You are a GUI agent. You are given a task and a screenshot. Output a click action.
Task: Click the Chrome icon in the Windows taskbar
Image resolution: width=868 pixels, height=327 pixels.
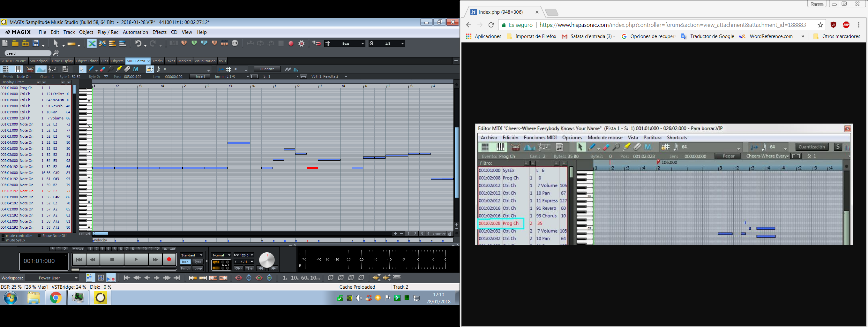(x=56, y=298)
